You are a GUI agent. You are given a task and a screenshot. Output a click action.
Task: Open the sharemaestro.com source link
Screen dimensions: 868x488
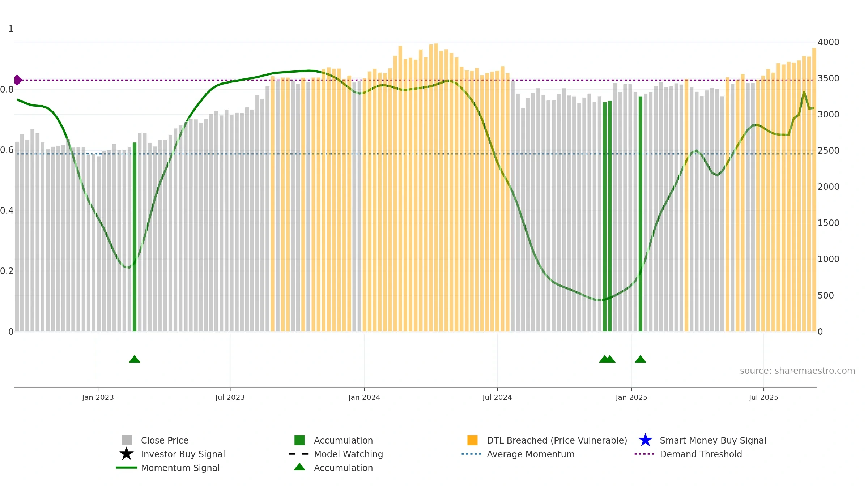[797, 371]
